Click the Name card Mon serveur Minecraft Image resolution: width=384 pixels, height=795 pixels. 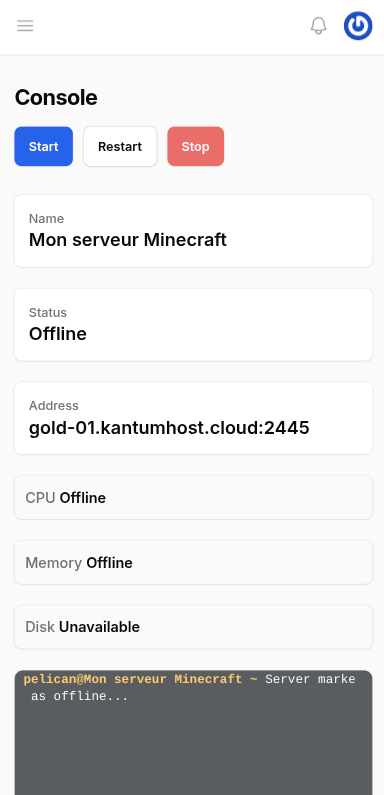point(193,231)
